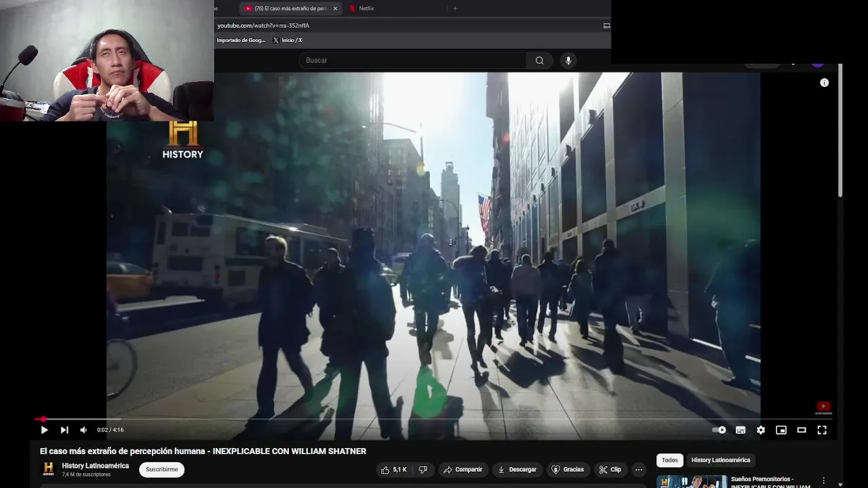Create a clip with the Clip button
Screen dimensions: 868x488
[x=610, y=469]
